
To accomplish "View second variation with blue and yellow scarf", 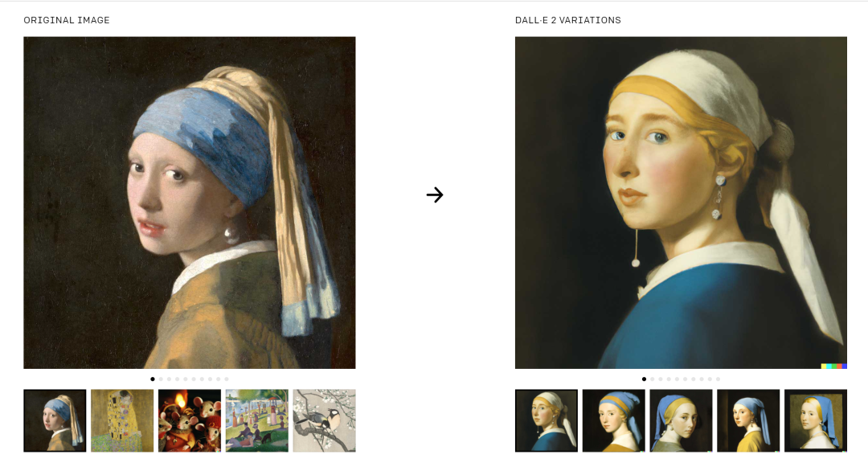I will coord(614,420).
